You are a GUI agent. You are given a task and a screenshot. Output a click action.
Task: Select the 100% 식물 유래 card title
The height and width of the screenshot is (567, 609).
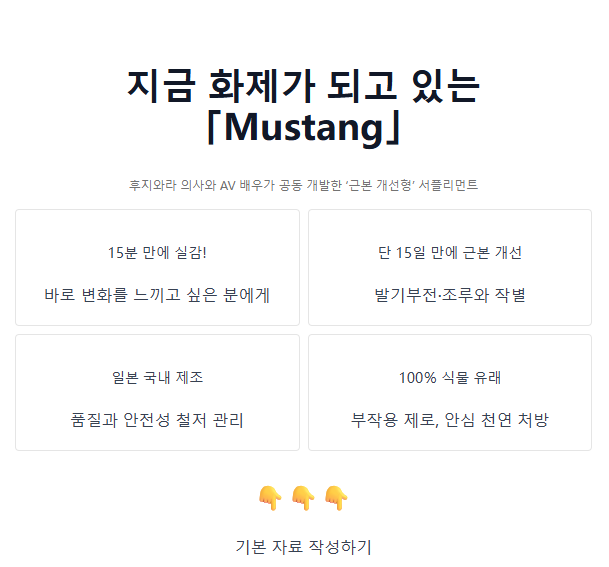449,377
